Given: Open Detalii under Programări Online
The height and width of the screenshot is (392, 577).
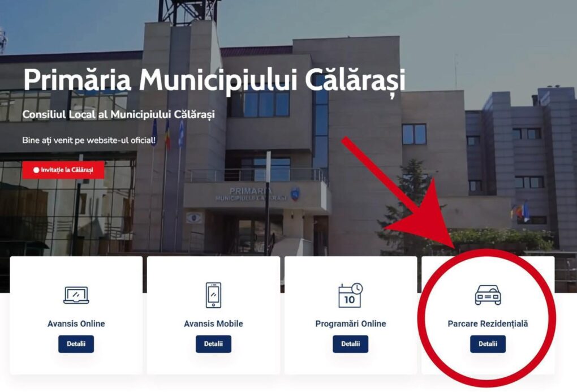Looking at the screenshot, I should click(350, 344).
